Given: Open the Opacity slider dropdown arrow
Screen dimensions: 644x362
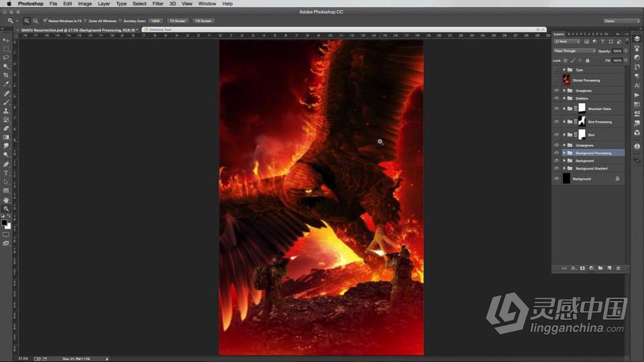Looking at the screenshot, I should pyautogui.click(x=625, y=51).
